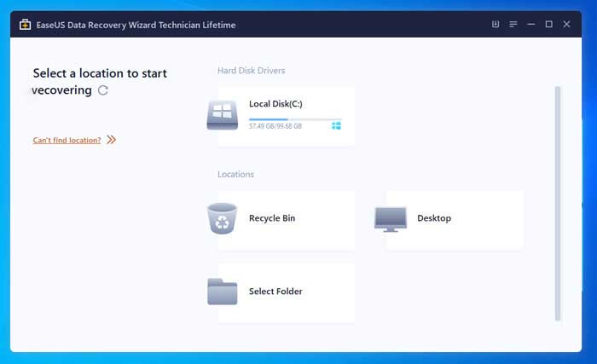The height and width of the screenshot is (364, 597).
Task: Click the refresh icon next to recovering
Action: point(103,90)
